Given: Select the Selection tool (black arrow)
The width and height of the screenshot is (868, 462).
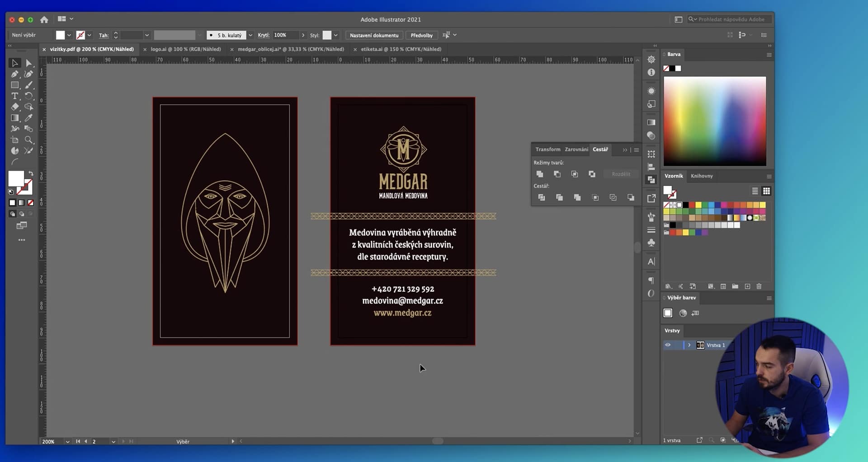Looking at the screenshot, I should click(x=14, y=63).
